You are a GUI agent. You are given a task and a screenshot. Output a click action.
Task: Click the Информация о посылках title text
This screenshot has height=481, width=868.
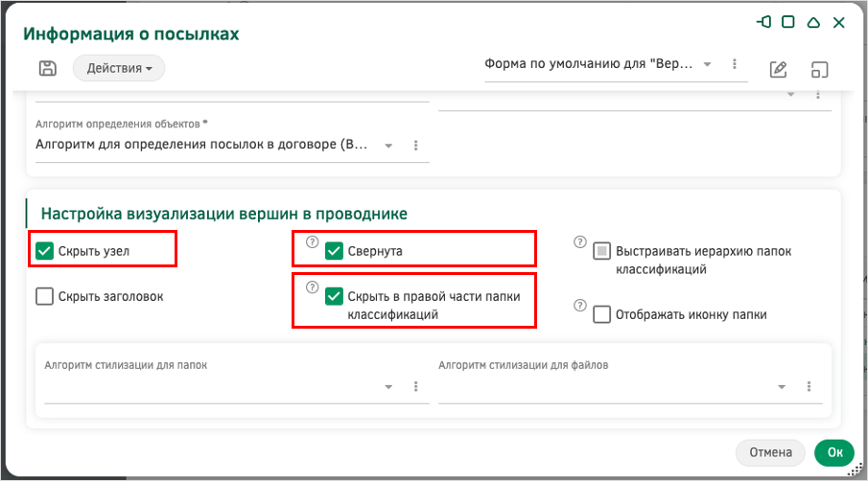click(x=131, y=34)
